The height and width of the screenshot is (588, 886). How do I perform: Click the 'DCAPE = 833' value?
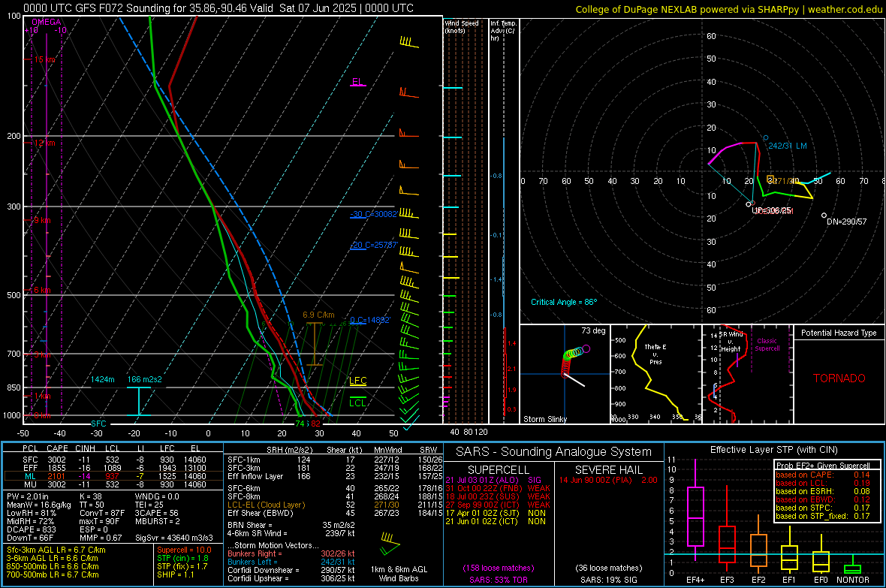(x=31, y=529)
